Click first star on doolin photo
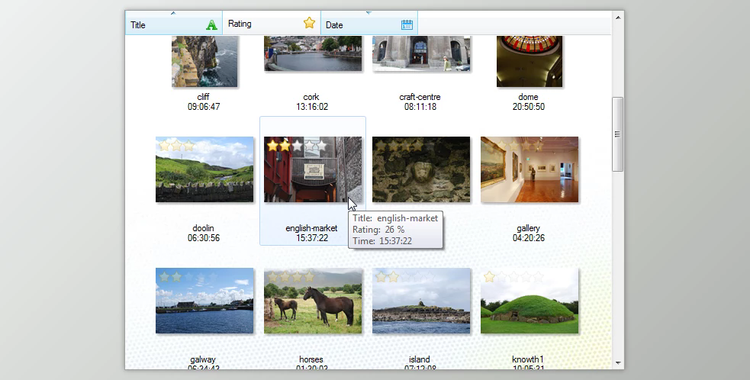The width and height of the screenshot is (750, 380). (x=165, y=145)
